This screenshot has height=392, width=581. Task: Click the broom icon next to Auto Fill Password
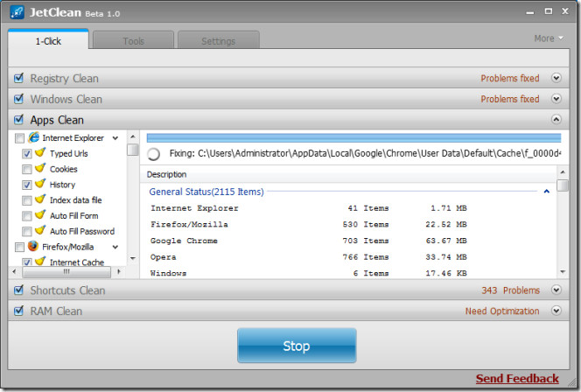pos(40,230)
